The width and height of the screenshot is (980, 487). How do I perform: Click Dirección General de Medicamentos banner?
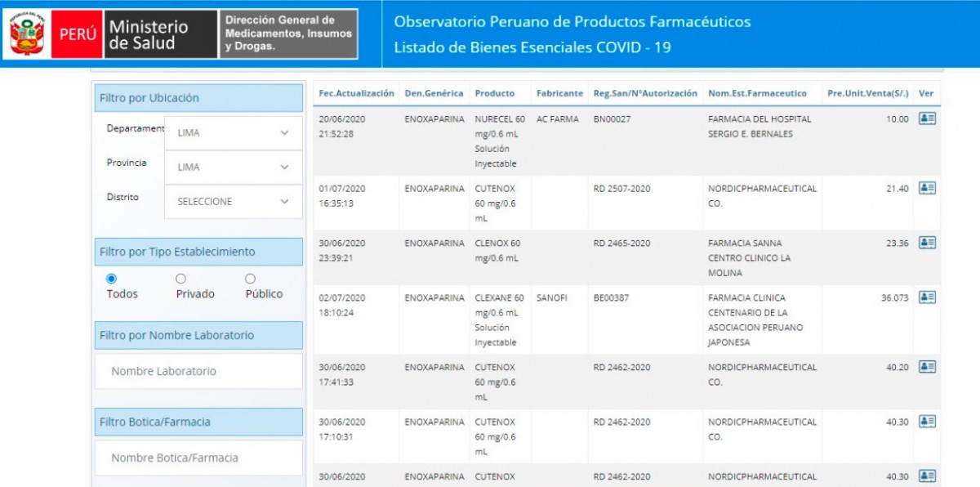pos(288,34)
